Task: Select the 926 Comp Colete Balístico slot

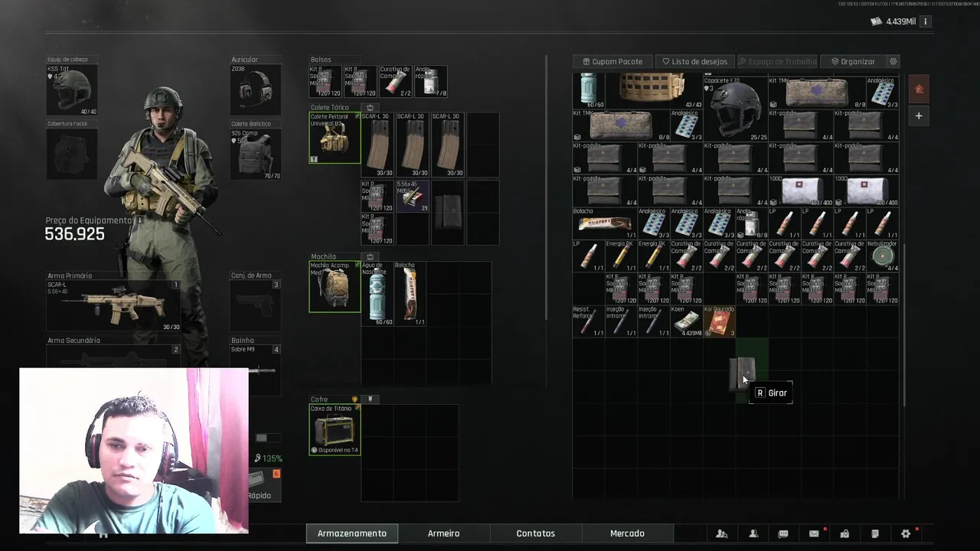Action: click(256, 154)
